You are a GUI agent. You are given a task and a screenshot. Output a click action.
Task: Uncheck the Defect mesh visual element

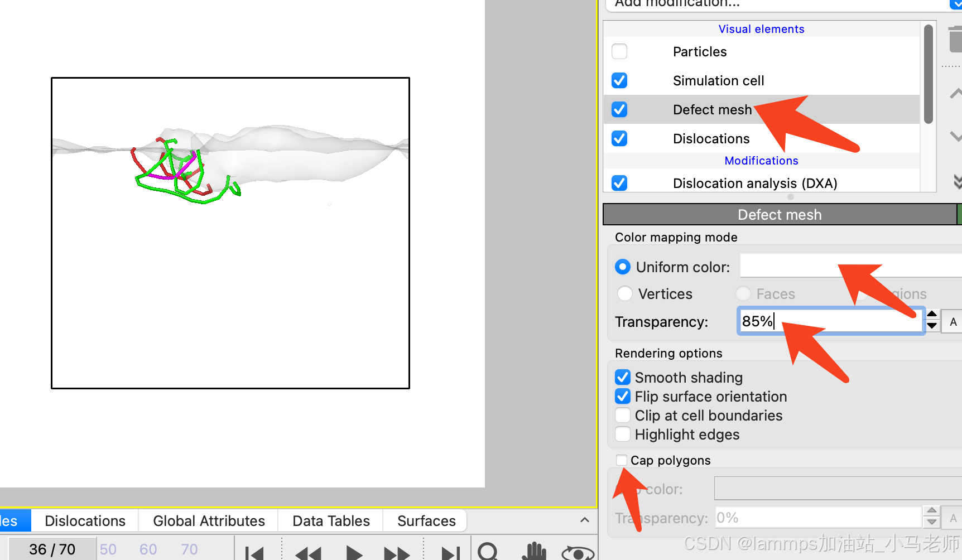pyautogui.click(x=619, y=109)
